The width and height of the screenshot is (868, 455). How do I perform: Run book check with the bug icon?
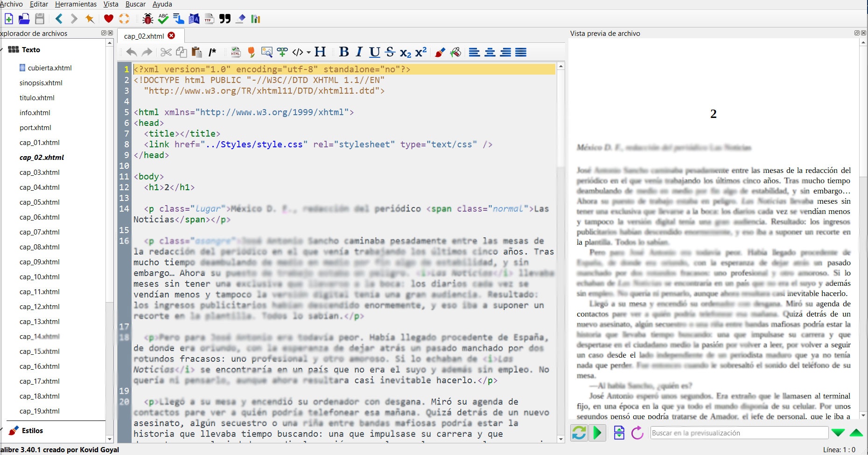click(x=148, y=19)
